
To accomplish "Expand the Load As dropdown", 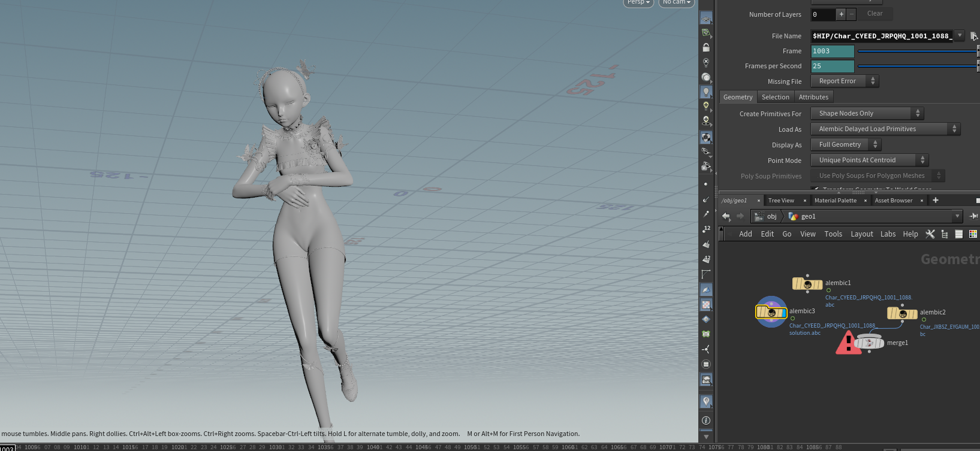I will click(x=885, y=129).
